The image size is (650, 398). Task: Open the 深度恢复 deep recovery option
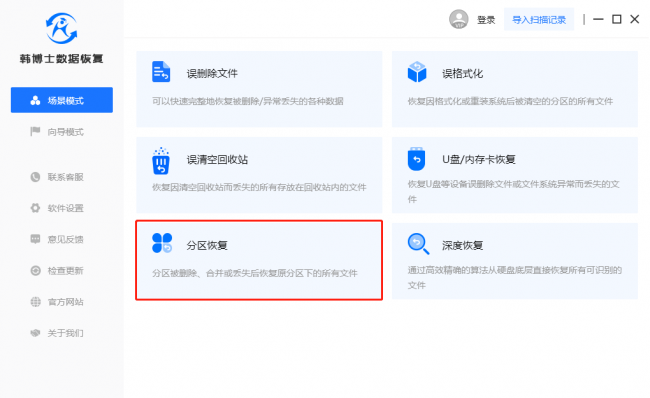(514, 261)
